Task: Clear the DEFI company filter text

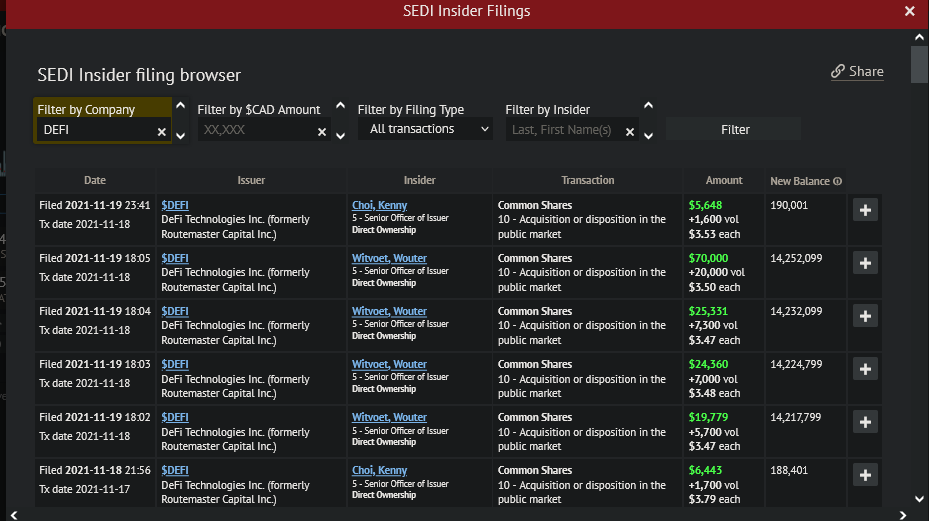Action: pyautogui.click(x=162, y=131)
